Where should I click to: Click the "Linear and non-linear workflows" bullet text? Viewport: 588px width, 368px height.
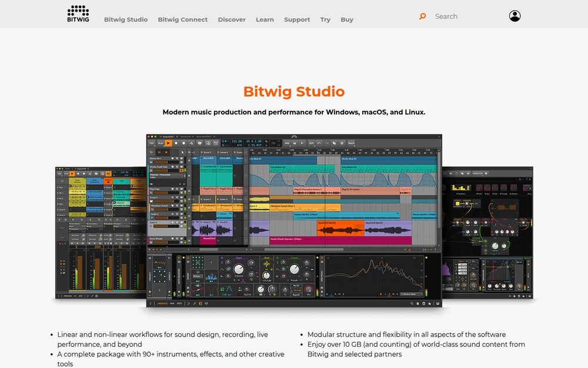click(163, 339)
